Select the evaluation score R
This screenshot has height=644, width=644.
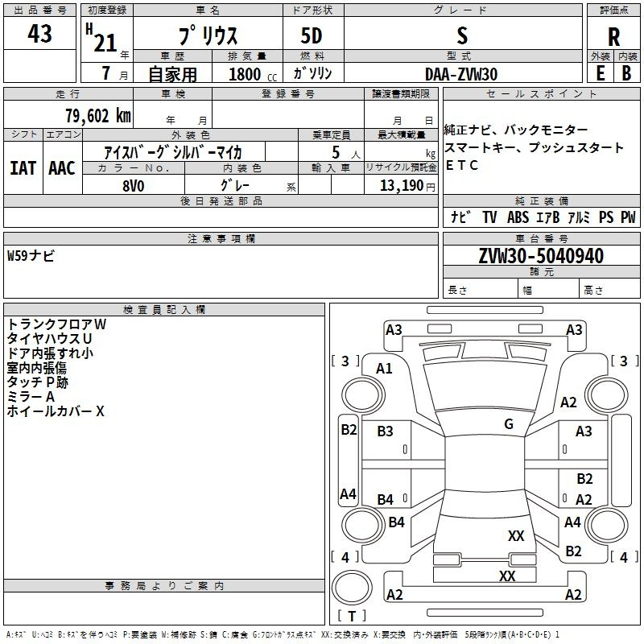click(x=613, y=36)
